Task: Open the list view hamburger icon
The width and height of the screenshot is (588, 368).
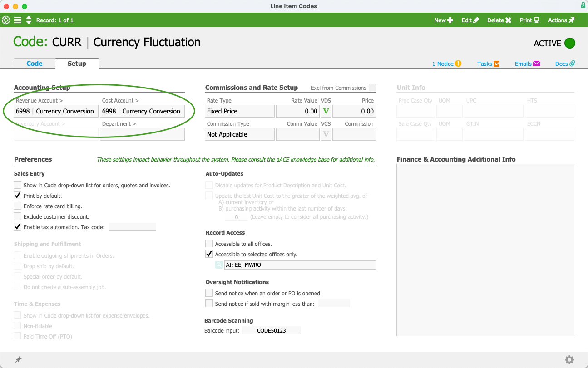Action: tap(18, 20)
